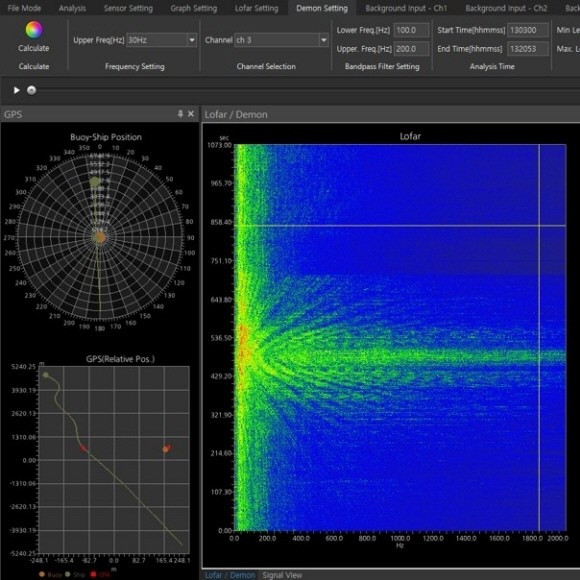
Task: Click the Analysis Time group label
Action: 492,67
